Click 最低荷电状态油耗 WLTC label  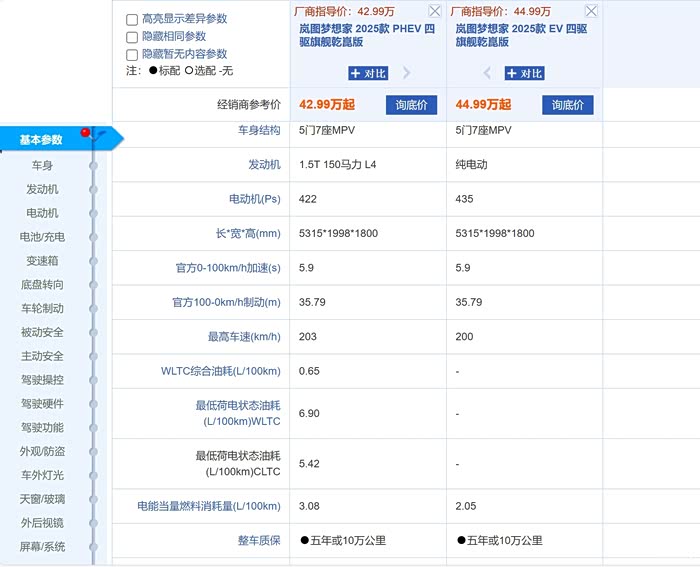[238, 413]
